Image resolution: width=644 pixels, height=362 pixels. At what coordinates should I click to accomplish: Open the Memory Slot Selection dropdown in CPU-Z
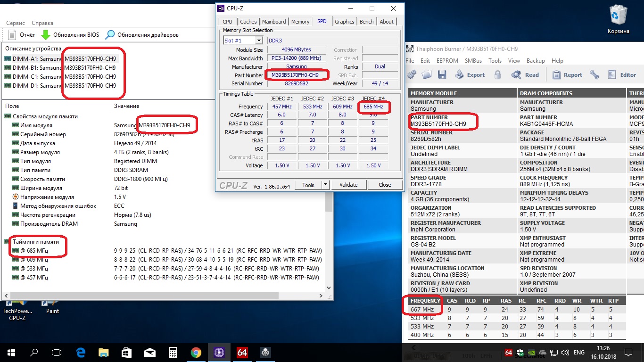[x=259, y=41]
